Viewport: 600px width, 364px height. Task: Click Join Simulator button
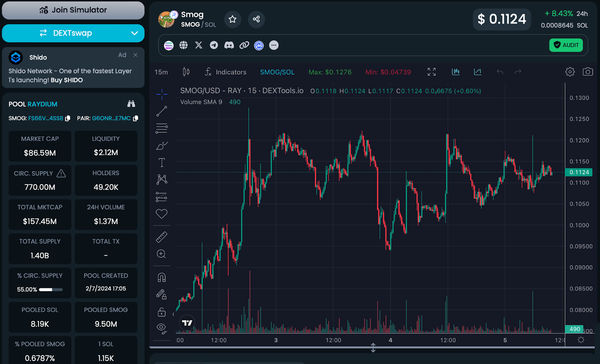73,10
